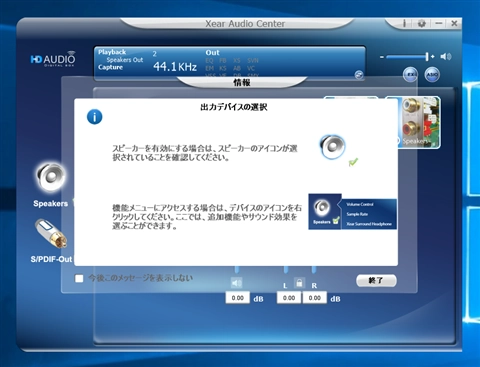Click the context menu example image

tap(353, 212)
